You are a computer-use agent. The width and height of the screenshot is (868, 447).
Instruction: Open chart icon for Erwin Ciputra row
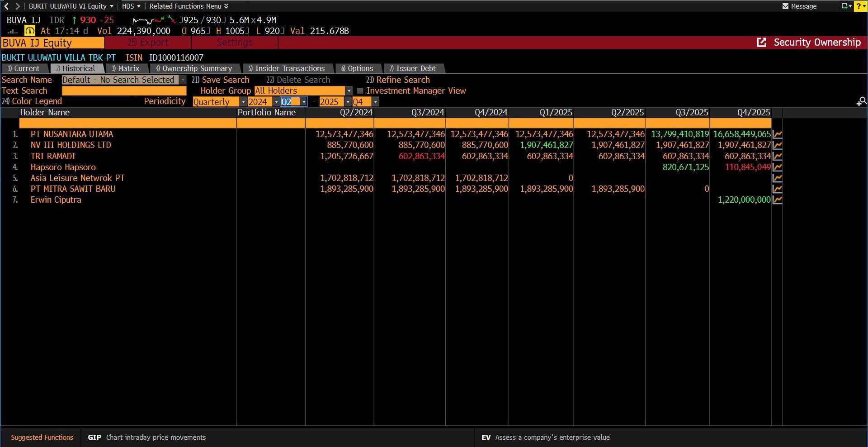pyautogui.click(x=777, y=200)
